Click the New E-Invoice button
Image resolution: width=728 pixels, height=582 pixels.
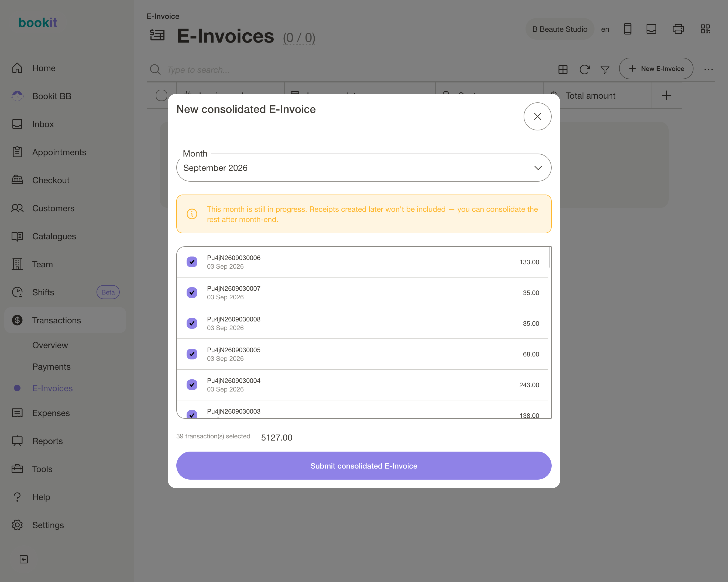click(656, 68)
